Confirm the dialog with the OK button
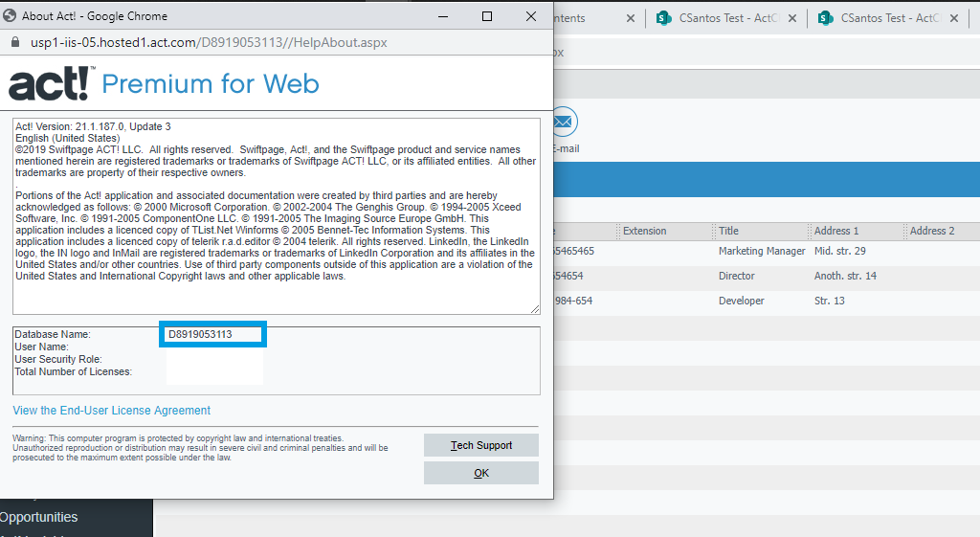Image resolution: width=980 pixels, height=537 pixels. (x=480, y=473)
